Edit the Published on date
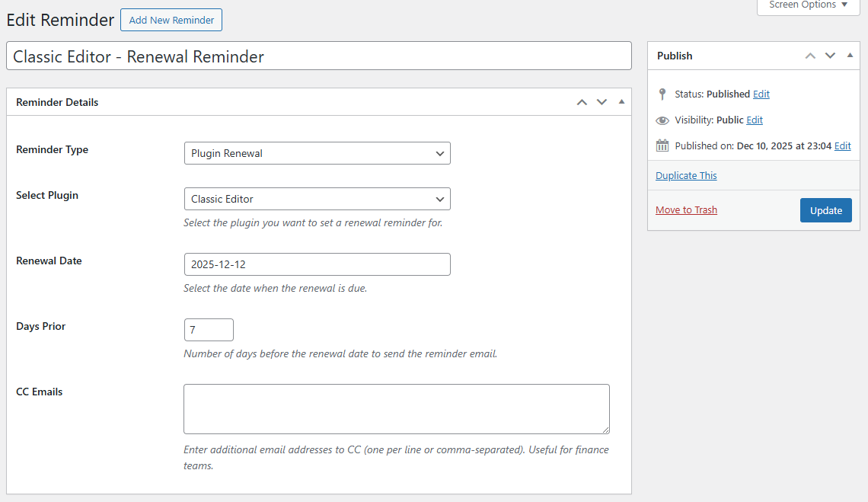 (843, 145)
